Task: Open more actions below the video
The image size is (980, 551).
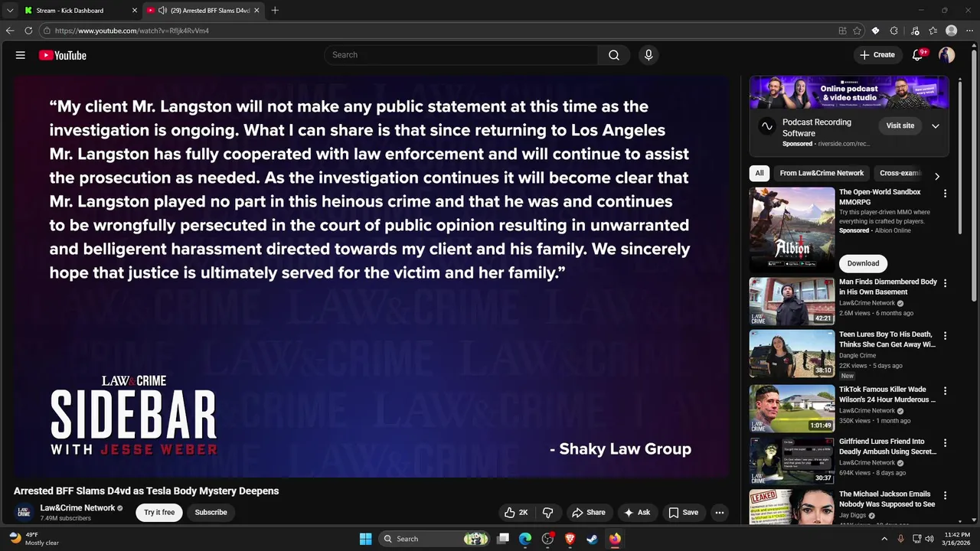Action: point(719,513)
